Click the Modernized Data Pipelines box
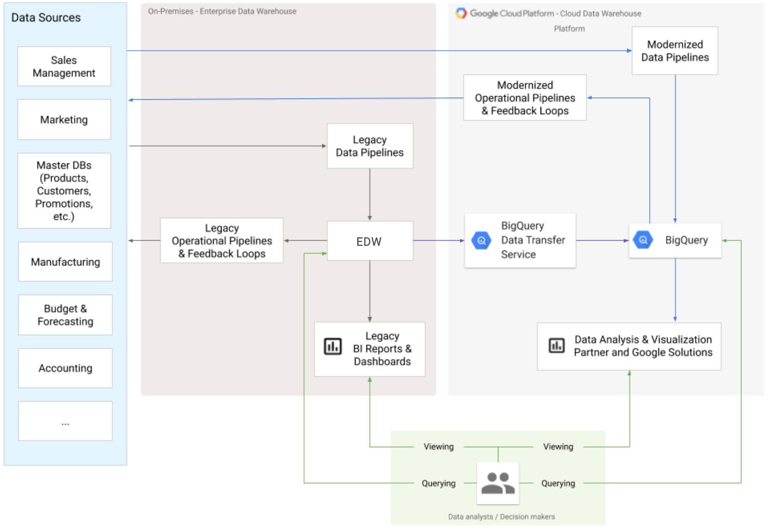This screenshot has height=532, width=771. pos(675,51)
